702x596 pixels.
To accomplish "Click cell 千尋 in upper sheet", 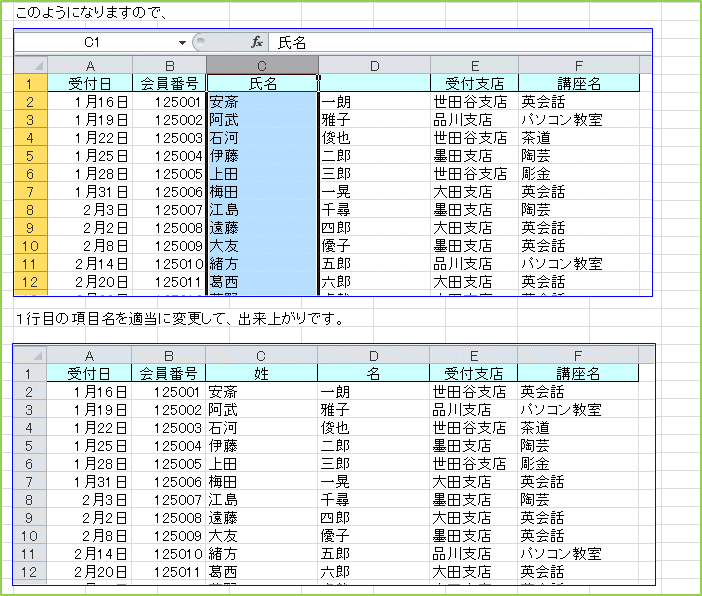I will coord(375,210).
